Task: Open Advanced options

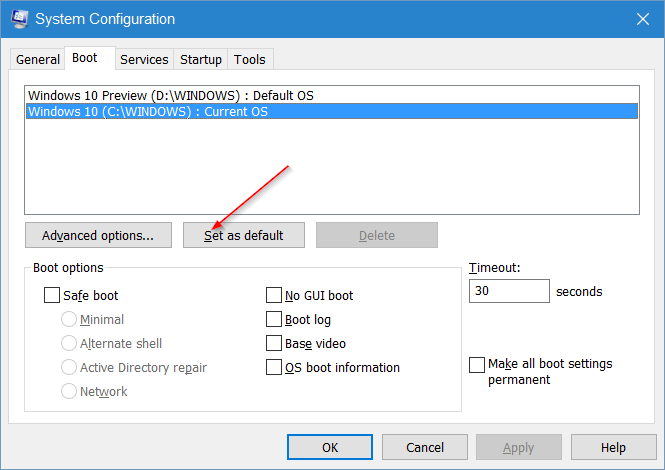Action: (x=98, y=235)
